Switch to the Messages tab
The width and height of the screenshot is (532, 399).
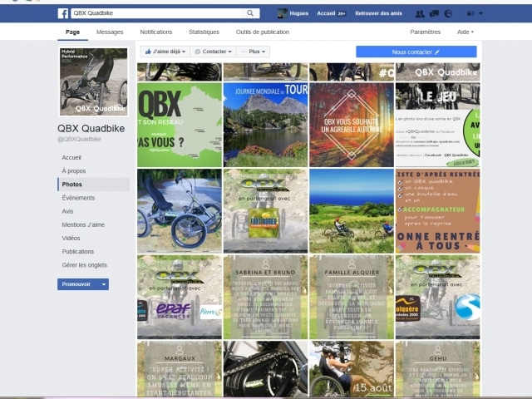[x=110, y=32]
